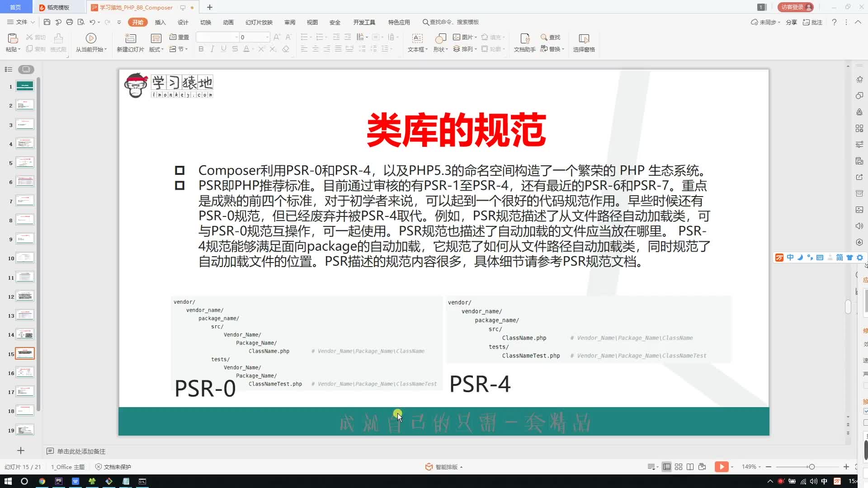Select slide 15 thumbnail in the panel

tap(25, 353)
